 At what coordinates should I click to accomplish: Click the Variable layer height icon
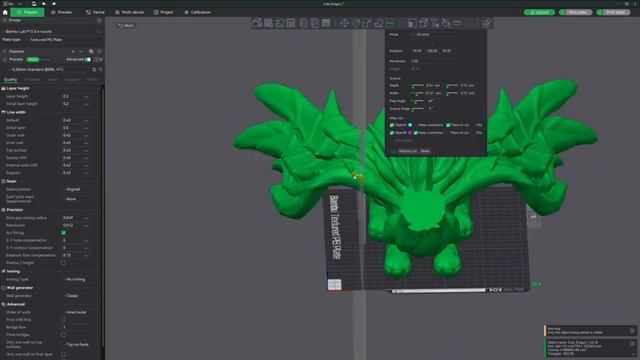pos(326,23)
